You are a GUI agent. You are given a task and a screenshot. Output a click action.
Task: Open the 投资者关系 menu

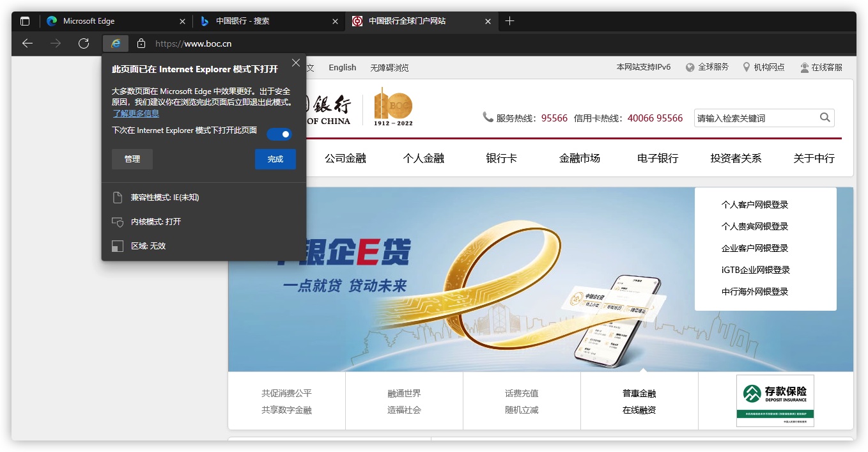tap(736, 159)
